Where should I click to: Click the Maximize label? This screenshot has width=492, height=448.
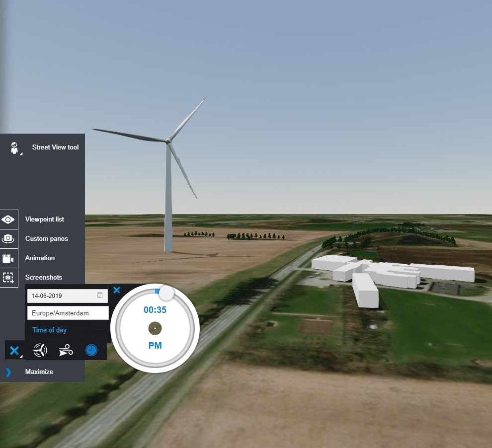39,372
